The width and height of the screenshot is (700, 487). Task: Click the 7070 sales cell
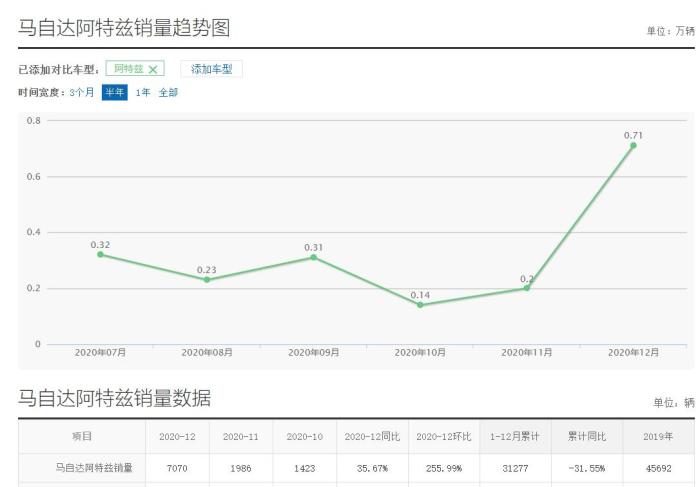coord(177,468)
